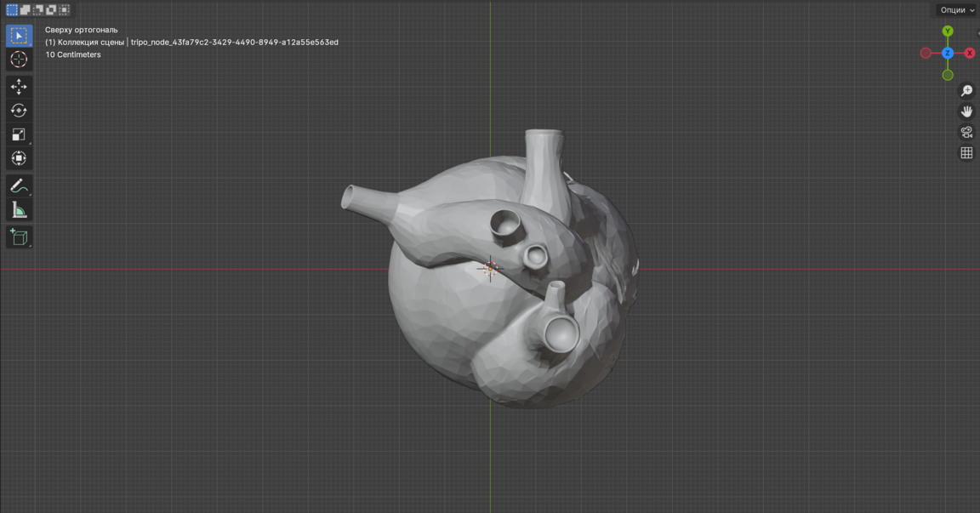Click the red X axis on gizmo

[x=969, y=53]
